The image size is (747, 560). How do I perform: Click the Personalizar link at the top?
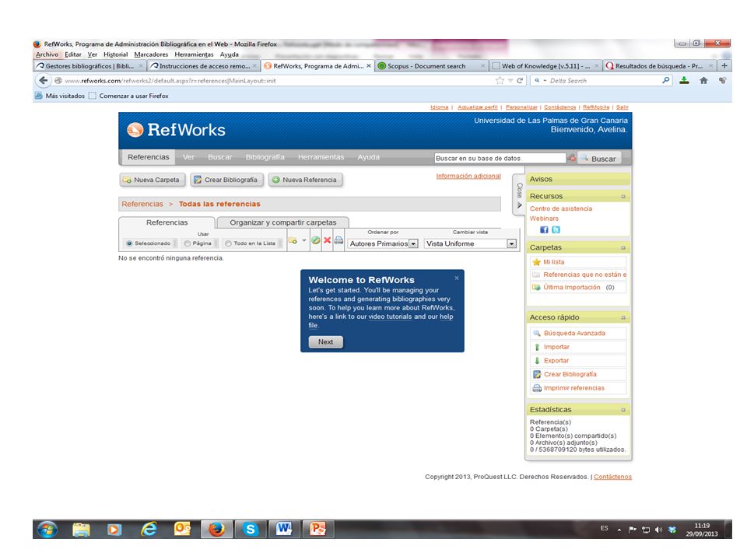(x=521, y=107)
